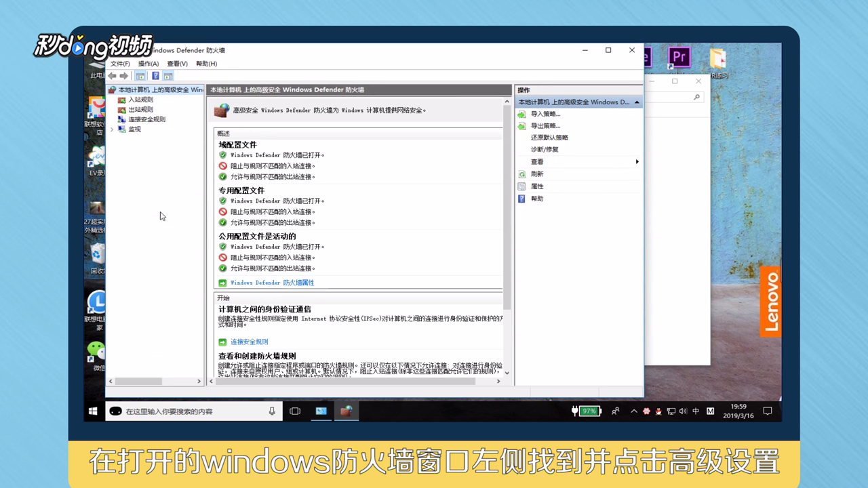
Task: Open the notification action center icon
Action: pos(768,411)
